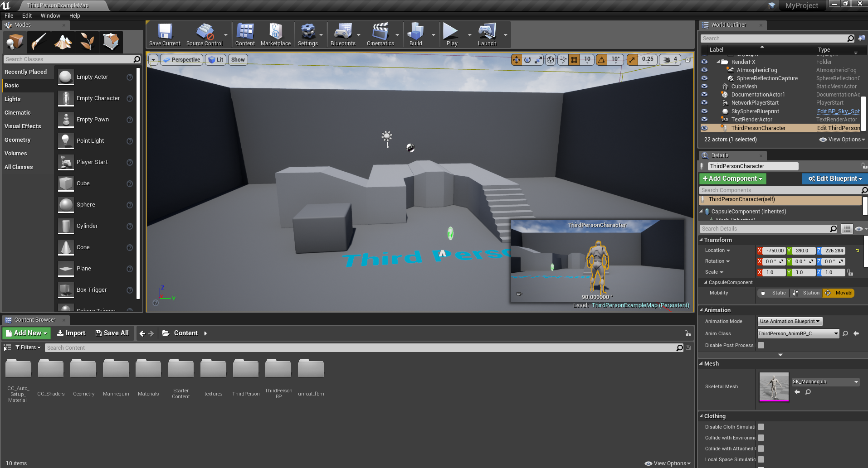Open Source Control from the toolbar
The height and width of the screenshot is (468, 868).
(x=205, y=34)
